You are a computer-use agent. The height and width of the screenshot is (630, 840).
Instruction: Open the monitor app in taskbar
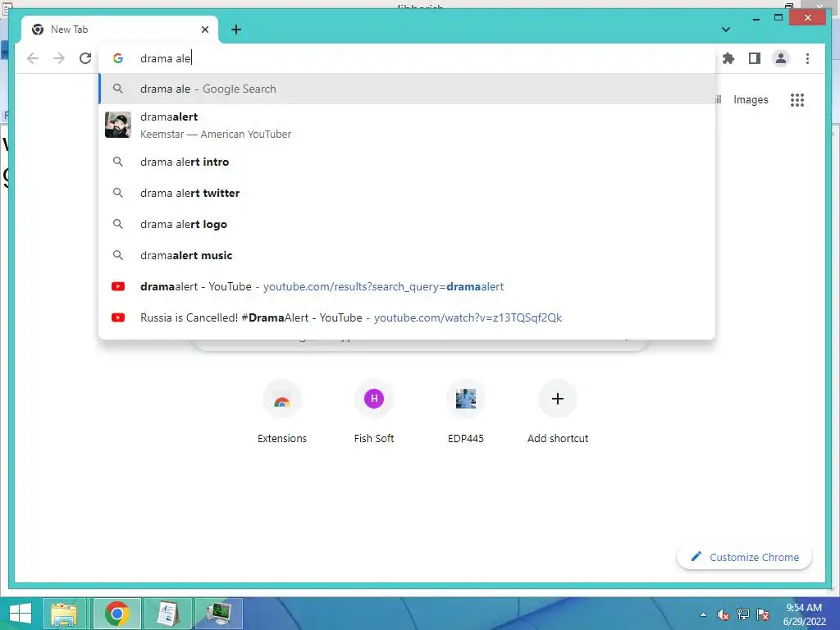point(218,614)
